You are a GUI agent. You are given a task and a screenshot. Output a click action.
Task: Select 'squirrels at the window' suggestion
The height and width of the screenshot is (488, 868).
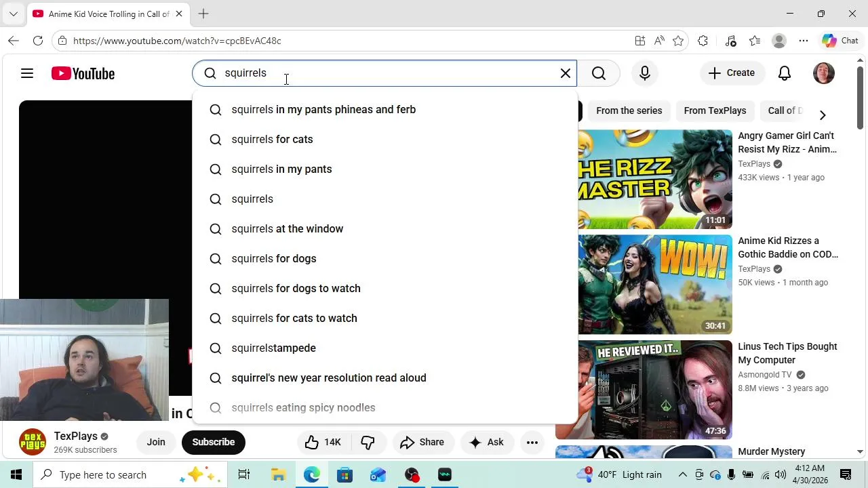[385, 229]
